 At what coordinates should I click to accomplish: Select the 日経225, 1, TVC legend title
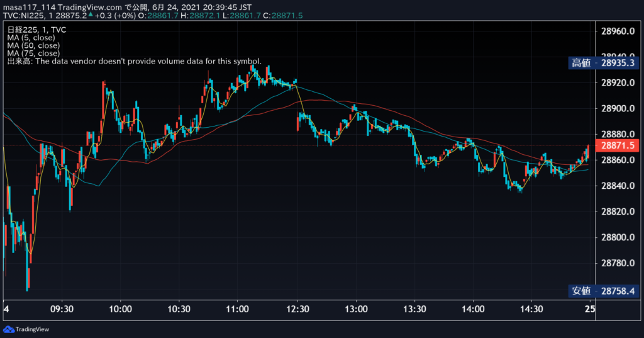click(x=37, y=30)
